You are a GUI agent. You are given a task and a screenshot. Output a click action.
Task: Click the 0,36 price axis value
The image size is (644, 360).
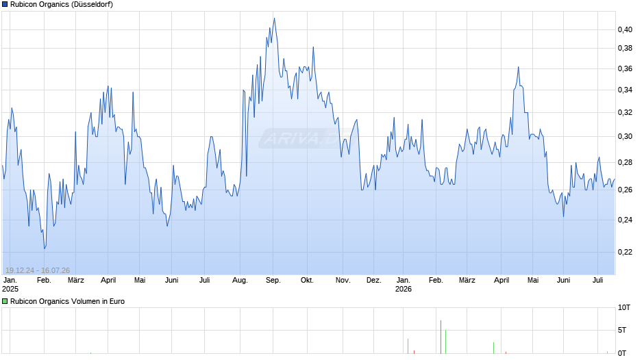point(625,69)
